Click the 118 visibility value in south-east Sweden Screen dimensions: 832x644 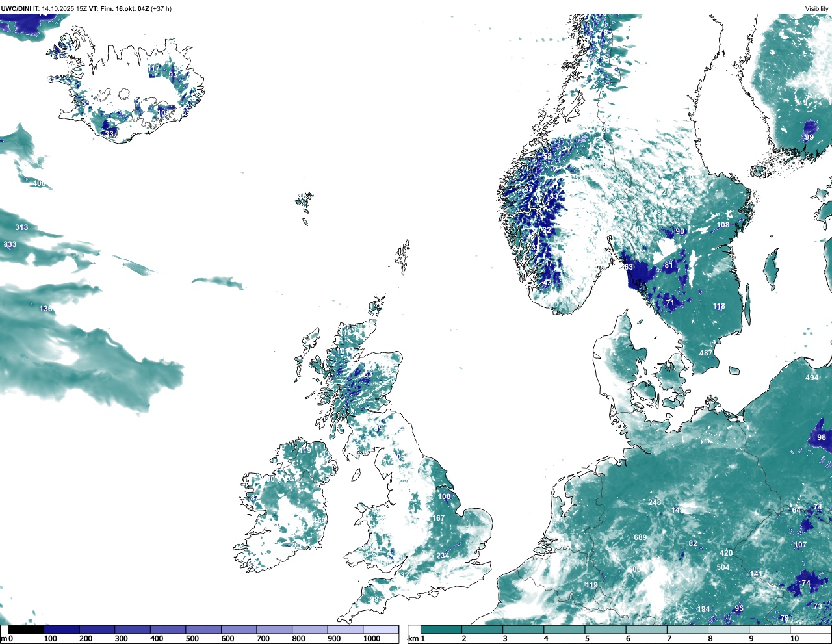(x=719, y=307)
